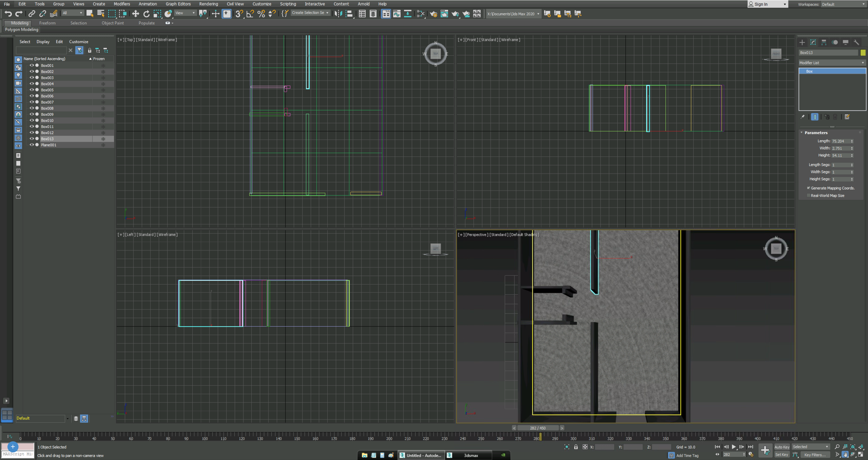Toggle Auto Key animation mode
Image resolution: width=868 pixels, height=460 pixels.
pos(782,447)
